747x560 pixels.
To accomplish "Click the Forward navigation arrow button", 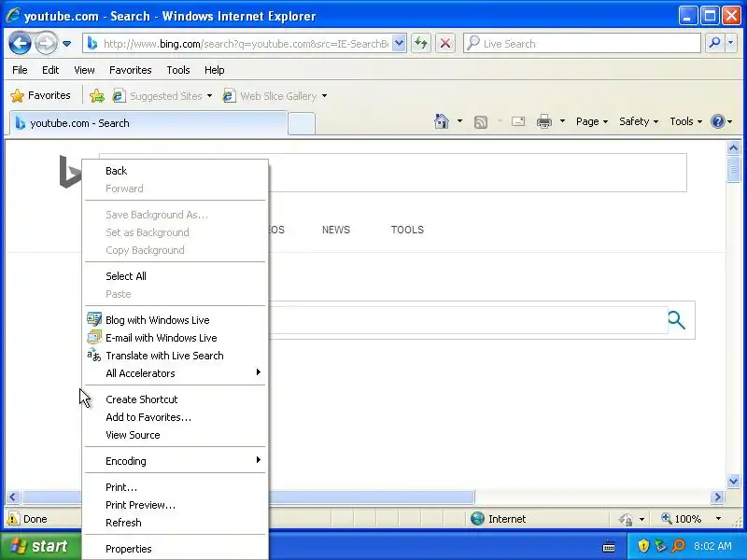I will pos(46,43).
